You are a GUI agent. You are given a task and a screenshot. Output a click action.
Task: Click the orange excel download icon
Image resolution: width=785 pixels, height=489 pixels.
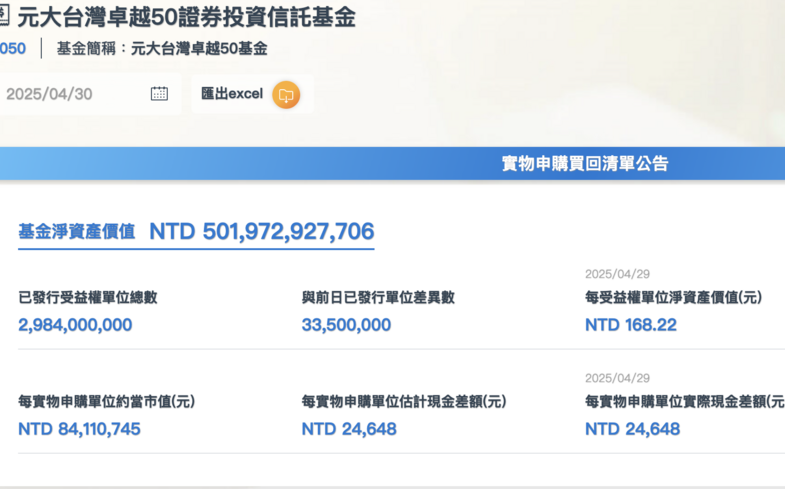pyautogui.click(x=286, y=94)
